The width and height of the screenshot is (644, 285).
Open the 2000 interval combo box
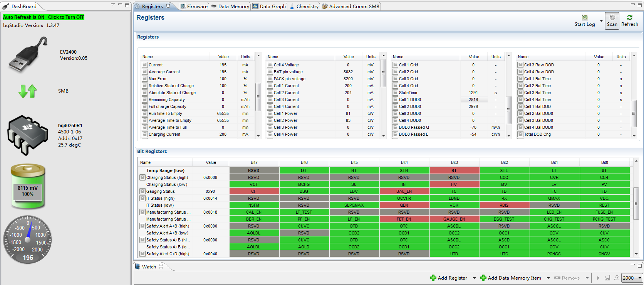[632, 278]
